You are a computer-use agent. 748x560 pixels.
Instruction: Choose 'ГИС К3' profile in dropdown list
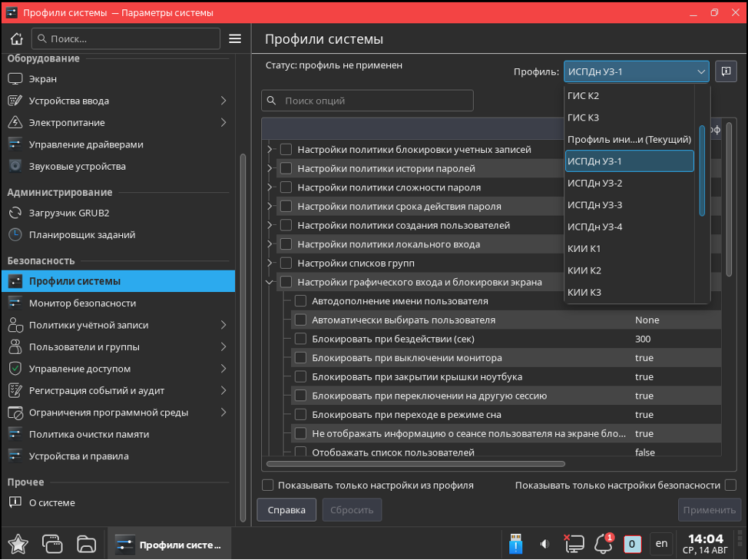click(x=583, y=118)
